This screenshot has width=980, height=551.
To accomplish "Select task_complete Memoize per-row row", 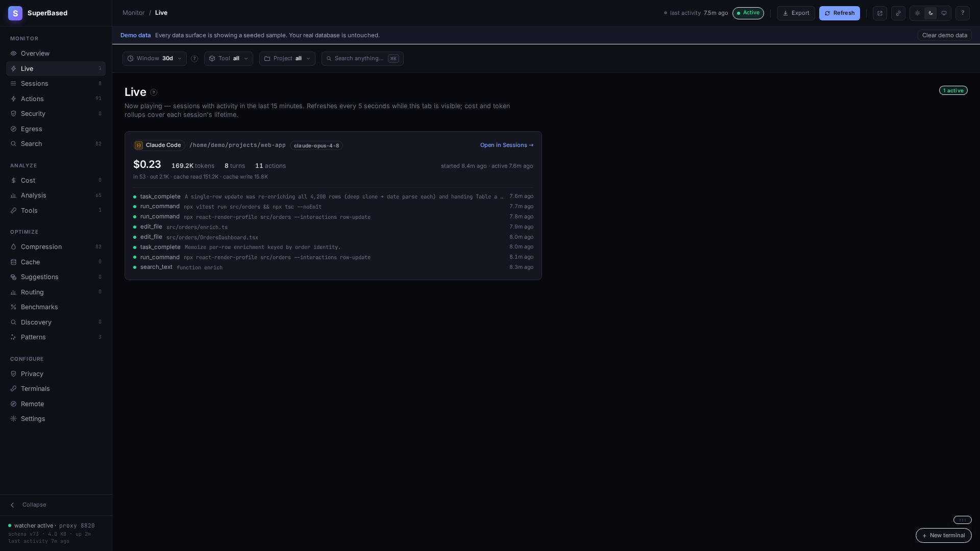I will pos(333,247).
